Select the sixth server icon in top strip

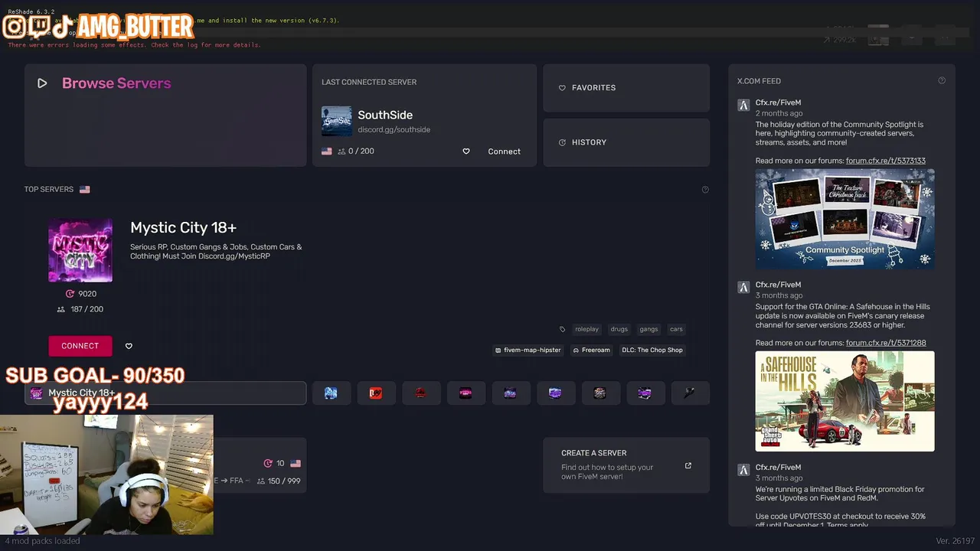tap(555, 393)
